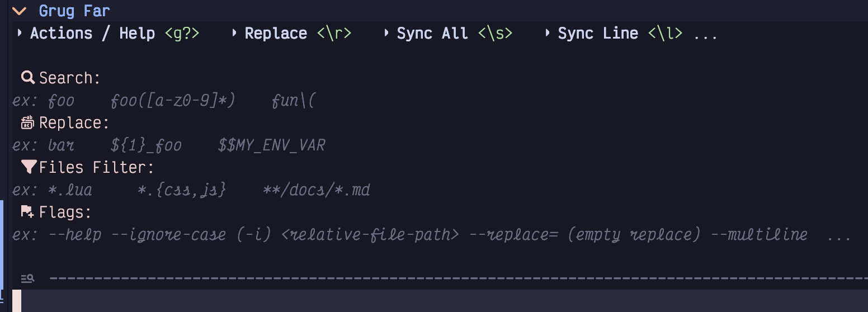Click the flag icon beside Flags
Viewport: 868px width, 312px height.
pyautogui.click(x=27, y=212)
